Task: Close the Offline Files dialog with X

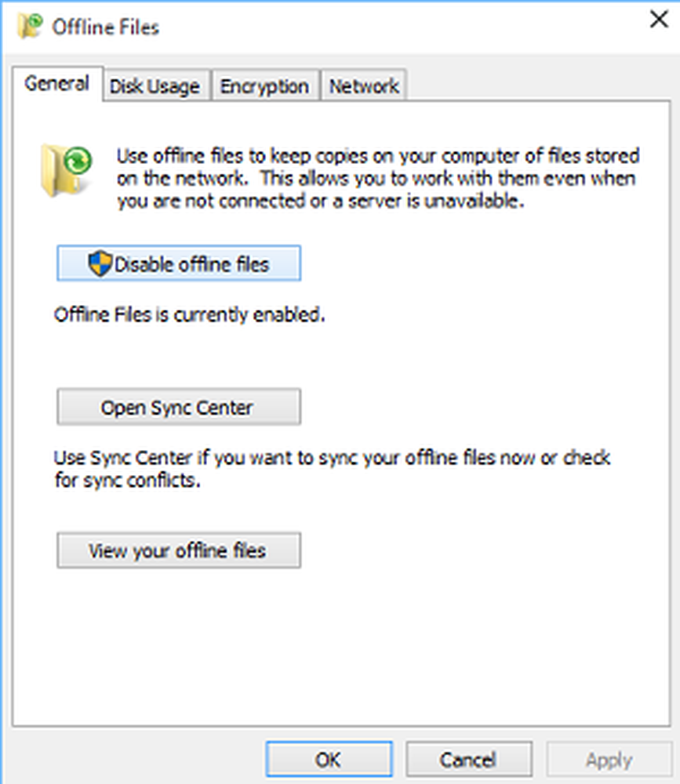Action: click(x=659, y=20)
